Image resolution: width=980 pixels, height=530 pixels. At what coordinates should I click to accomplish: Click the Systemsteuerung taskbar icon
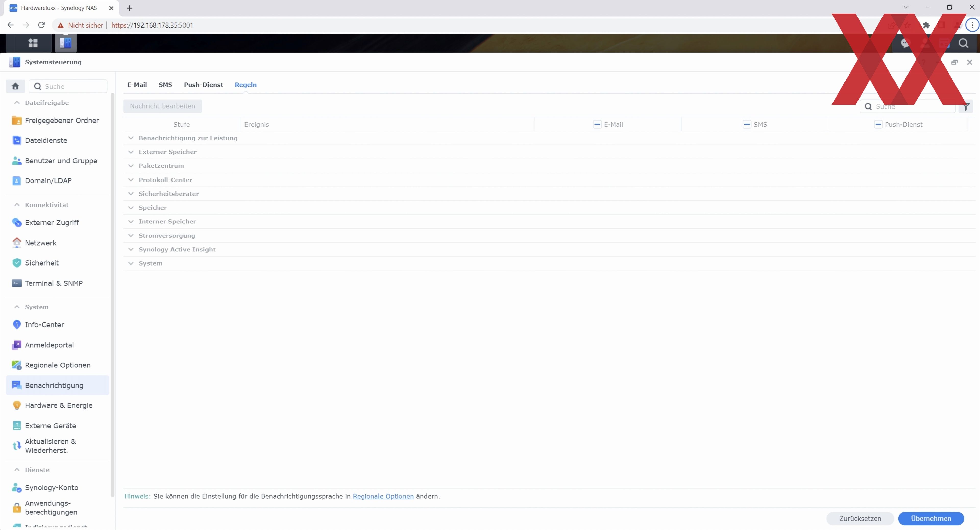pos(66,43)
